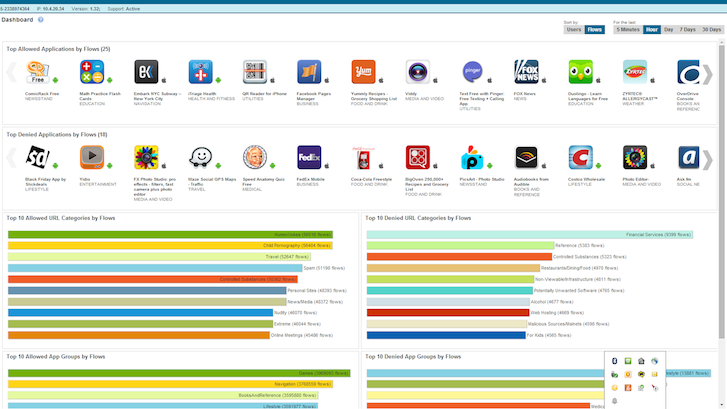
Task: Set time range to 7 Days
Action: [x=688, y=30]
